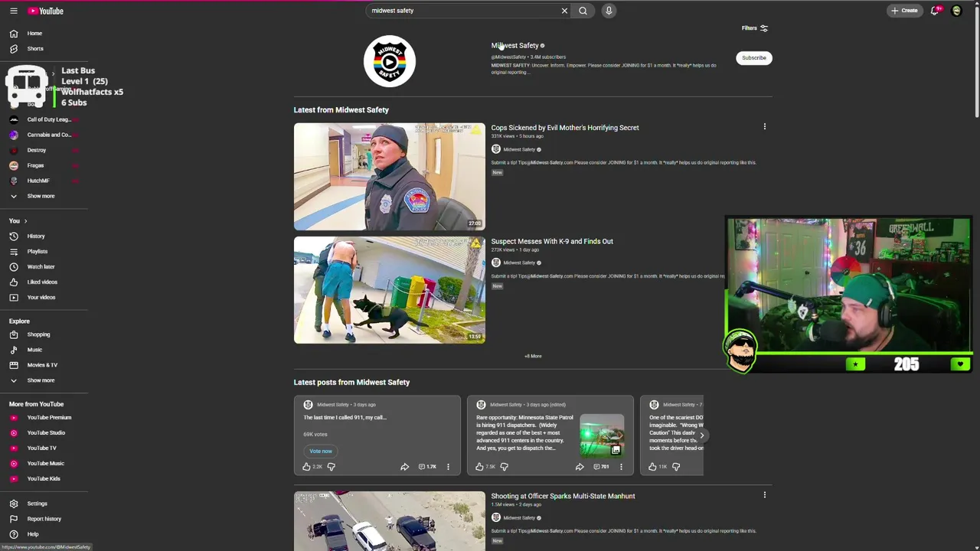Image resolution: width=980 pixels, height=551 pixels.
Task: Open 701 comments on State Patrol post
Action: coord(602,467)
